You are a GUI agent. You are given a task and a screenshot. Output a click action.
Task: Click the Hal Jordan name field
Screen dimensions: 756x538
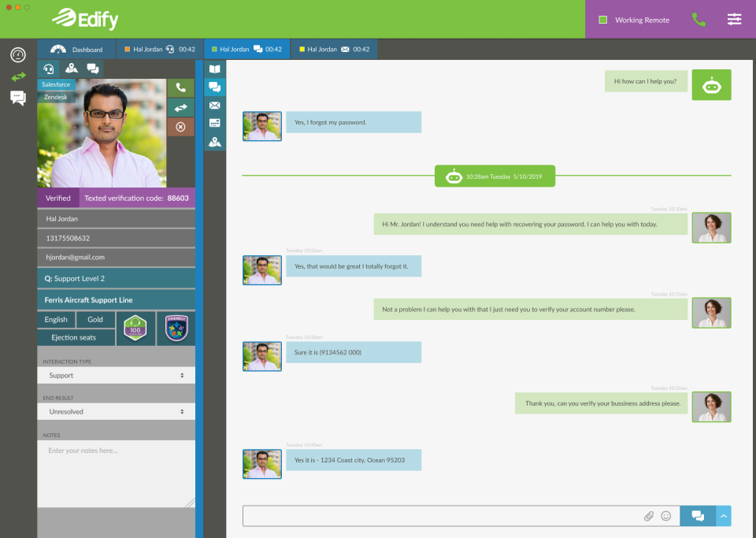[x=117, y=219]
